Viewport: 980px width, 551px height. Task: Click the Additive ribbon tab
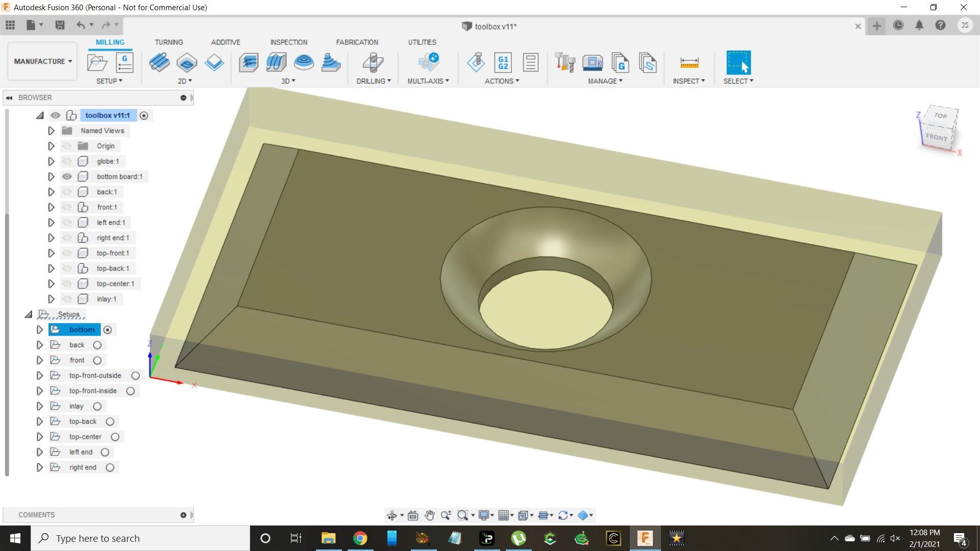226,42
